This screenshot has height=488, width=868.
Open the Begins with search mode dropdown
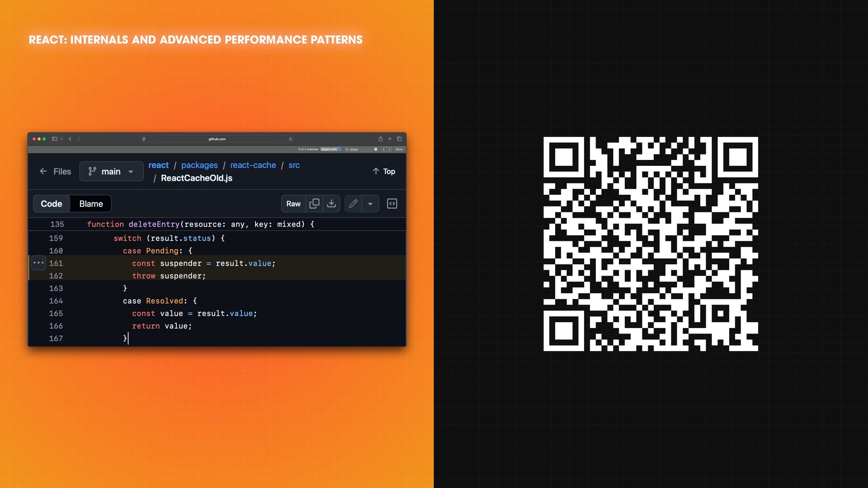(x=331, y=149)
